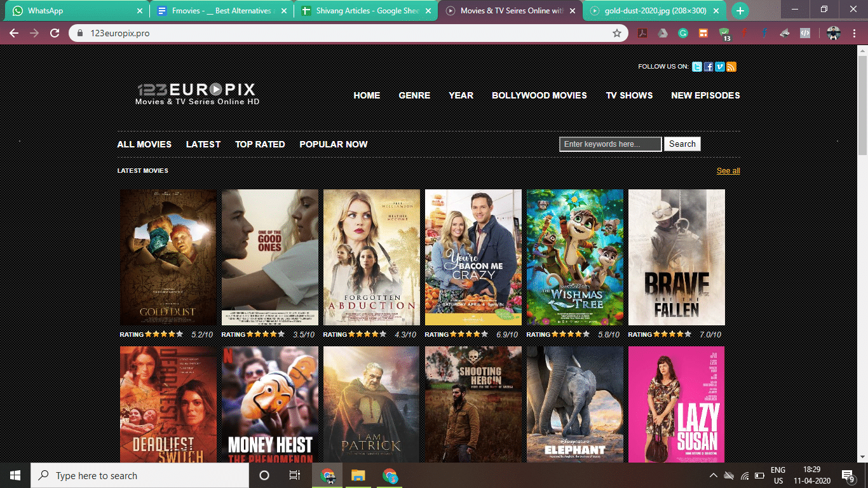Show hidden system tray icons
Screen dimensions: 868x488
point(713,475)
